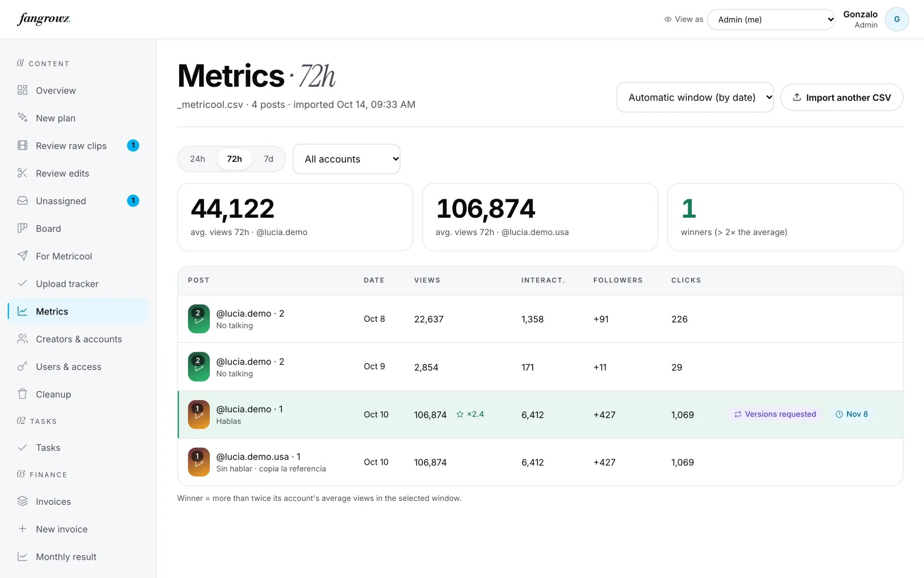Click the +91 followers value
The width and height of the screenshot is (924, 578).
click(601, 319)
